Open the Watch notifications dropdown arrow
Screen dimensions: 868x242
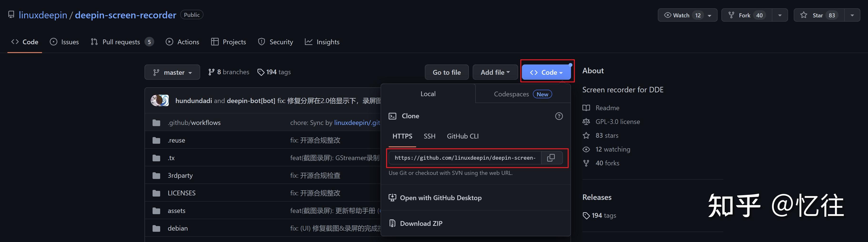coord(710,15)
